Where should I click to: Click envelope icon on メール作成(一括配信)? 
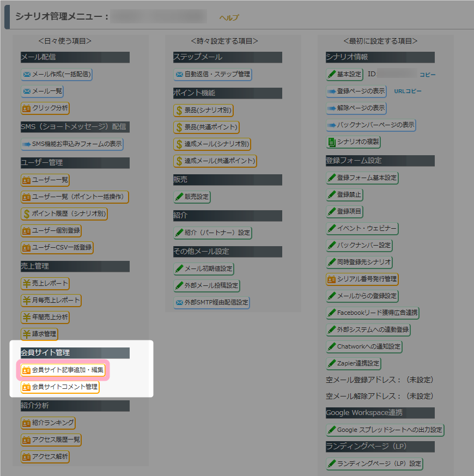click(26, 75)
